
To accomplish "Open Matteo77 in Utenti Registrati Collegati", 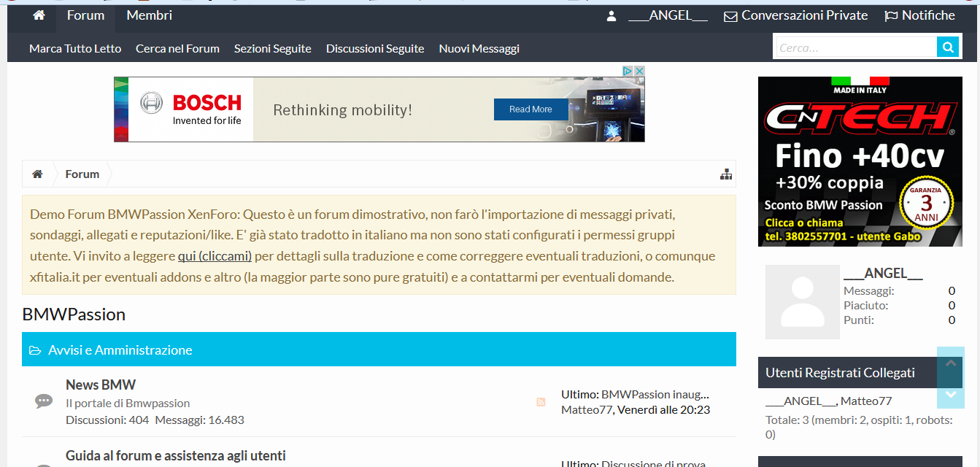I will click(866, 401).
